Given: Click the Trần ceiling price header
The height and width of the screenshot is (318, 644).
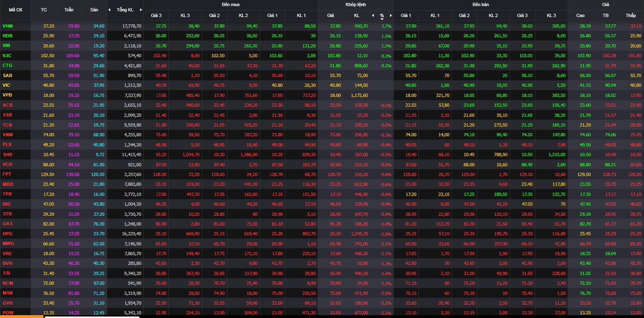Looking at the screenshot, I should (69, 10).
